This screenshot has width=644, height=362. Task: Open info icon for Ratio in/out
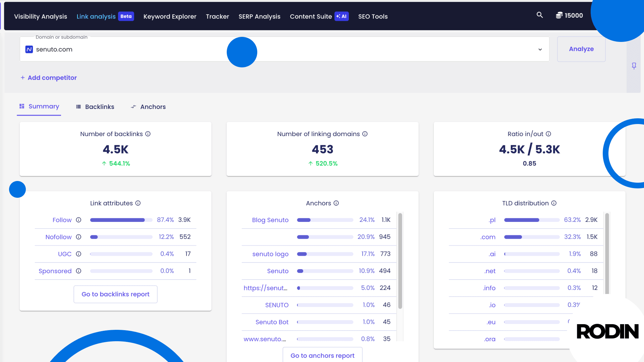[x=548, y=134]
